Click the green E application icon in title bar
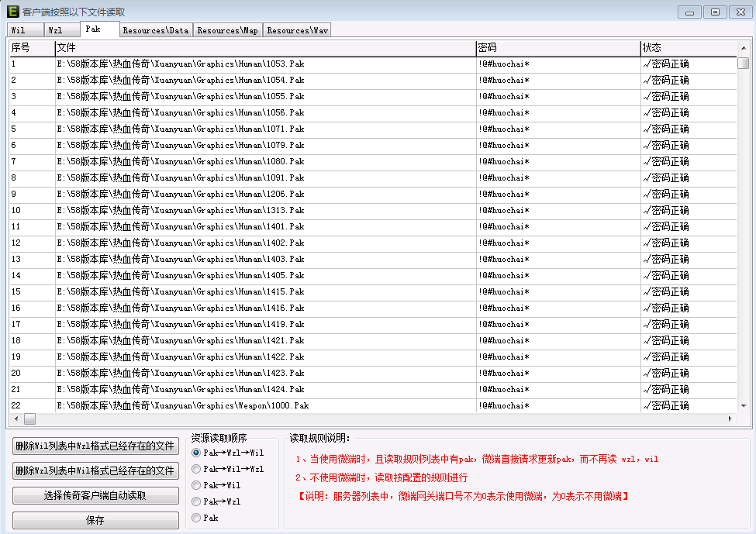756x534 pixels. (13, 12)
